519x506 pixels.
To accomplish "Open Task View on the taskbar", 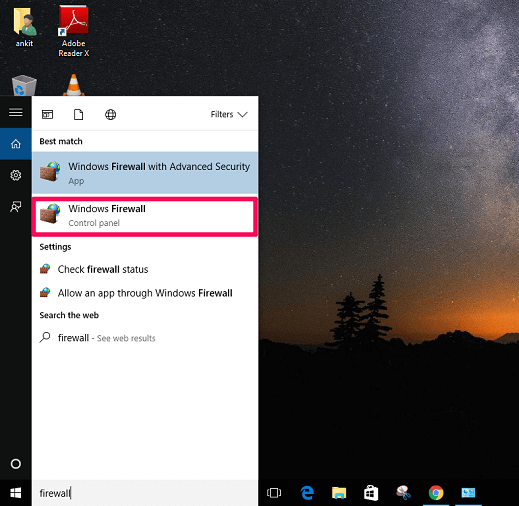I will 274,493.
